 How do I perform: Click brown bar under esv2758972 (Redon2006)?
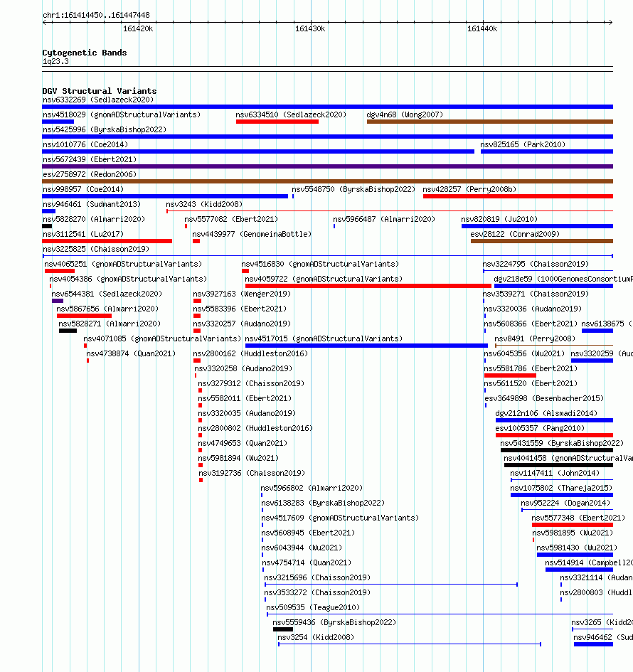(327, 181)
